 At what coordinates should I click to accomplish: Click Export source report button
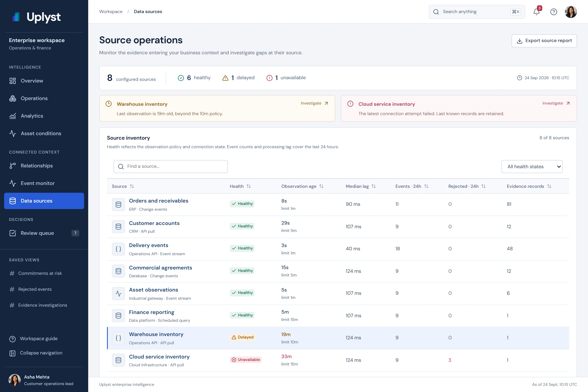pos(544,41)
